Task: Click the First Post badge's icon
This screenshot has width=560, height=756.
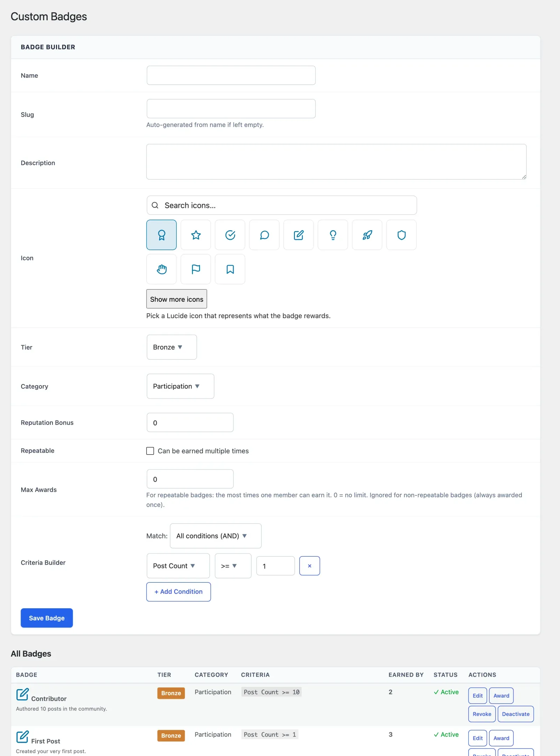Action: click(22, 737)
